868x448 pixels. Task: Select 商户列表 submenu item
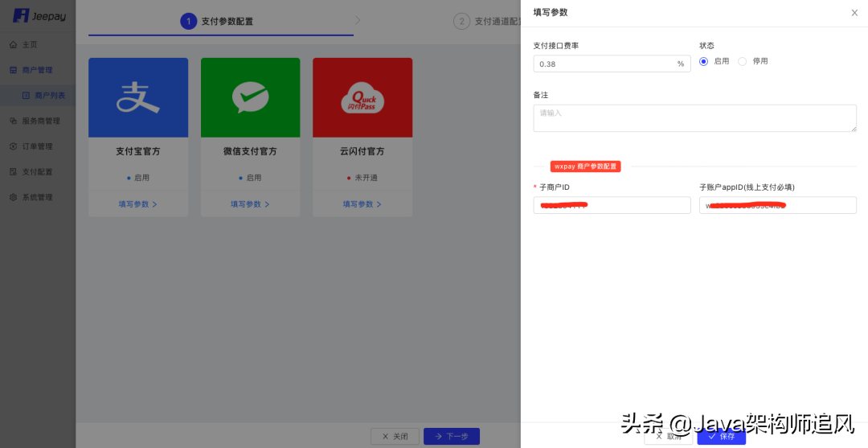[x=38, y=95]
